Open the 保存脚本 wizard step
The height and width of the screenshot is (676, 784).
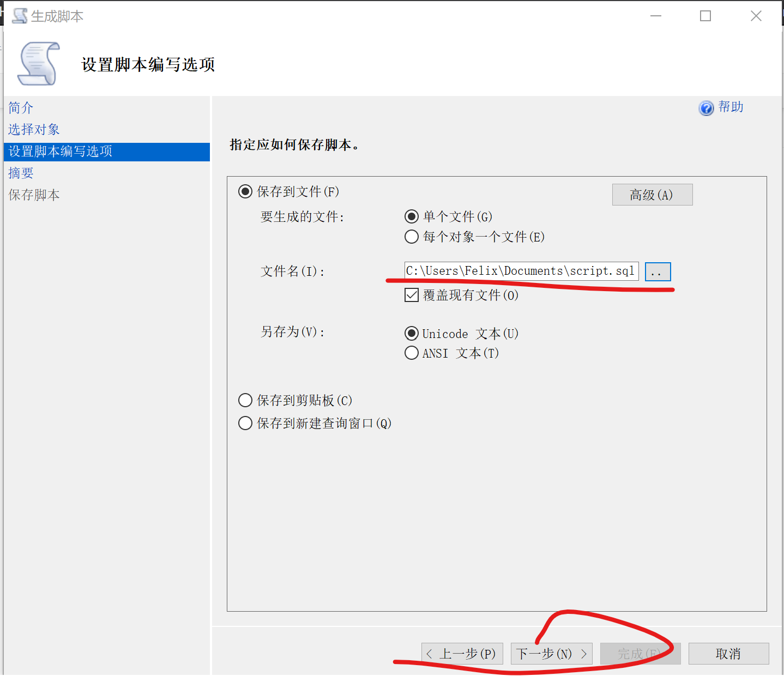point(34,195)
